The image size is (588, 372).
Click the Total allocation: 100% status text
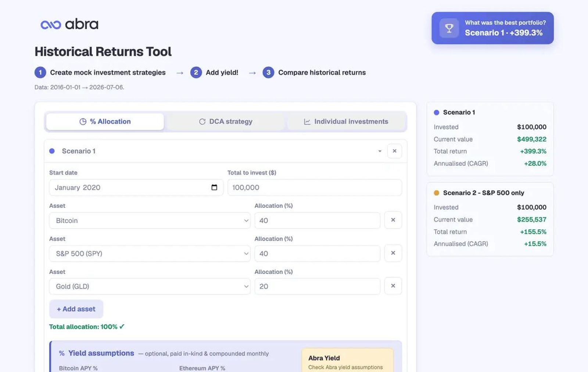87,326
